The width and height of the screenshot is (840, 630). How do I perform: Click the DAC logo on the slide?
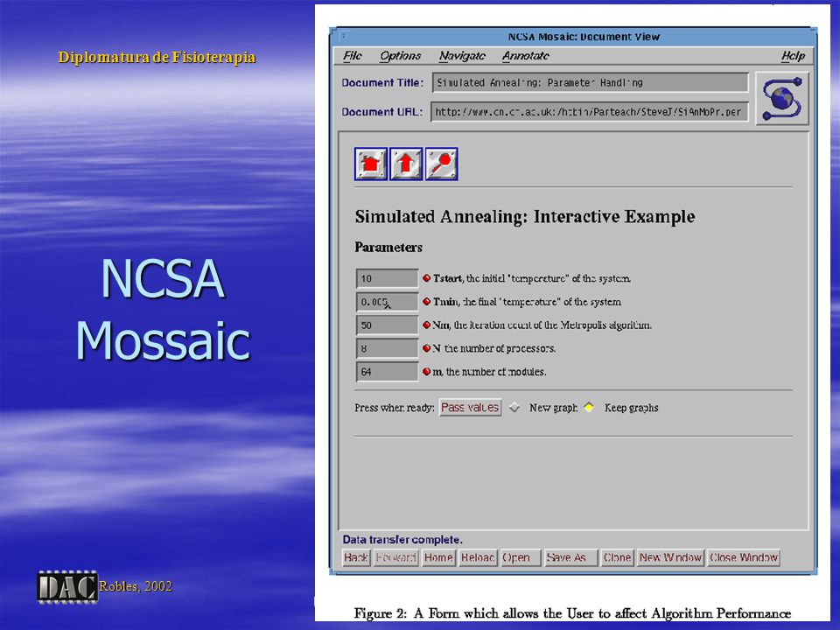[x=67, y=587]
